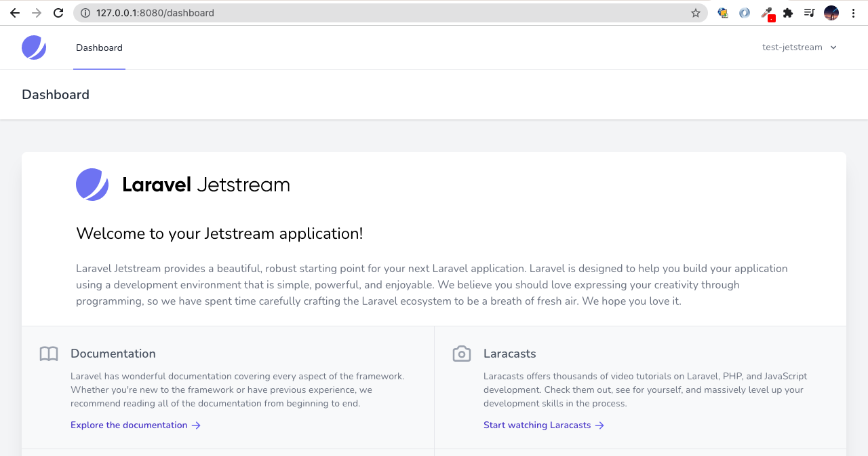Click the Documentation book icon
This screenshot has width=868, height=456.
click(x=49, y=354)
